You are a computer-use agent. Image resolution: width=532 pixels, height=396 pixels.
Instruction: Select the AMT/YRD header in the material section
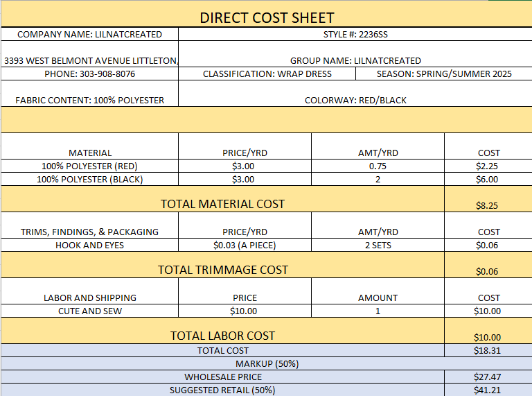(378, 146)
